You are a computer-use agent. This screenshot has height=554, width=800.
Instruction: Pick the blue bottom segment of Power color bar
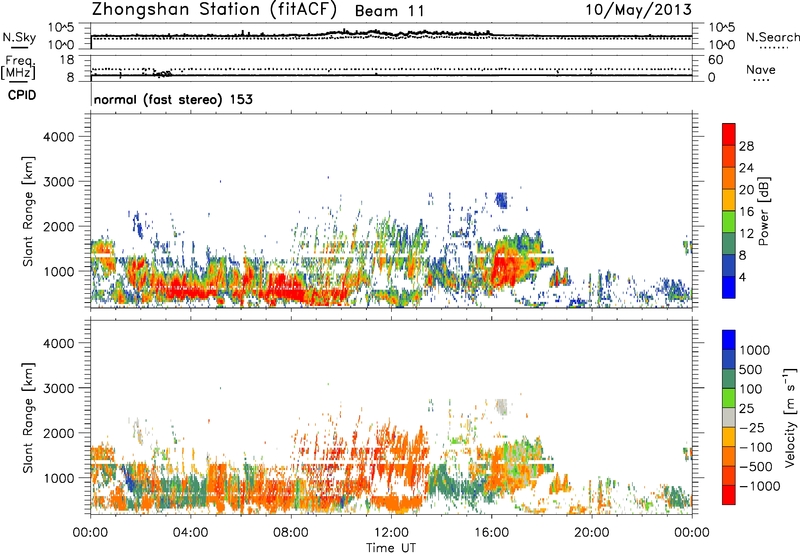coord(729,287)
